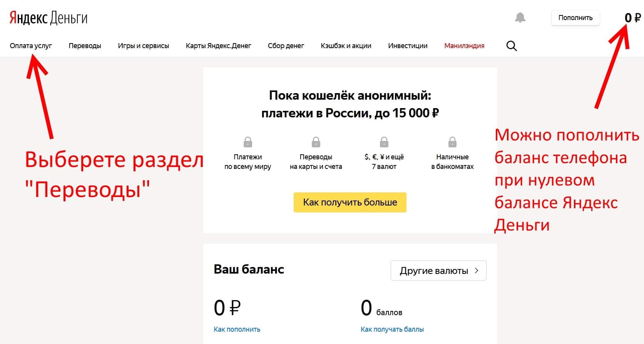Follow the Как пополнить link
The height and width of the screenshot is (344, 644).
click(237, 329)
